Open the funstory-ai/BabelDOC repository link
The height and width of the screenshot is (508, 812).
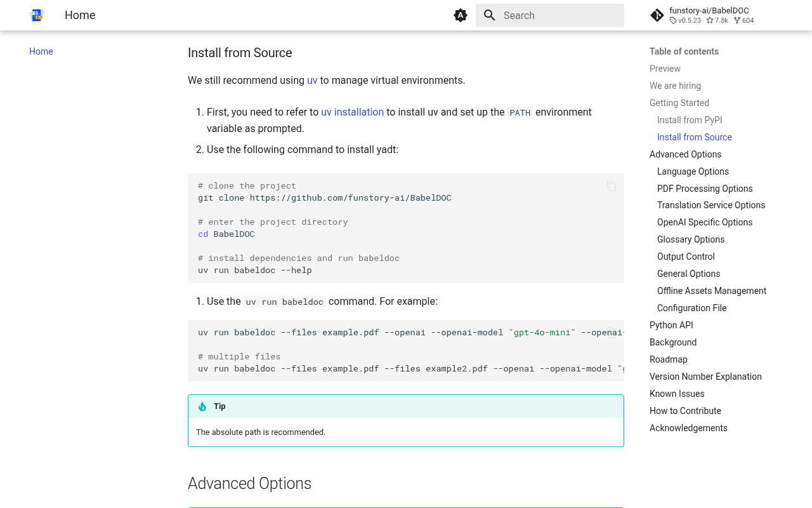(x=709, y=11)
